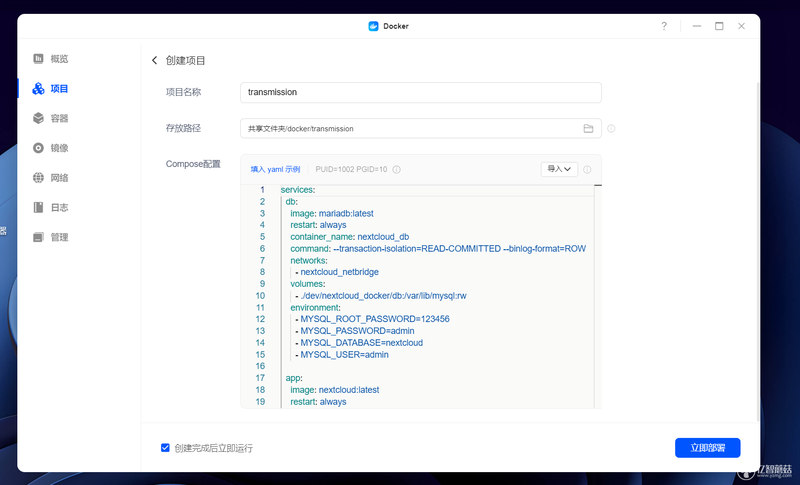Click '- nextcloud_netbridge' line

point(337,272)
